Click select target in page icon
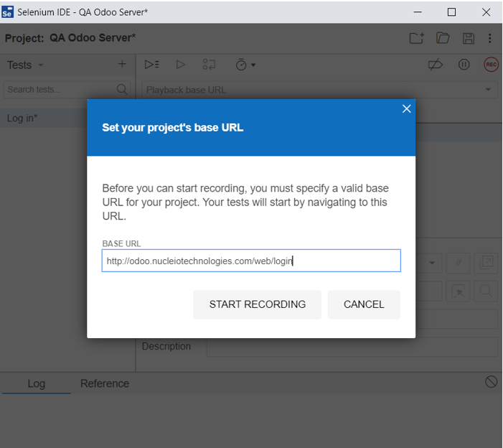This screenshot has width=503, height=448. click(458, 291)
